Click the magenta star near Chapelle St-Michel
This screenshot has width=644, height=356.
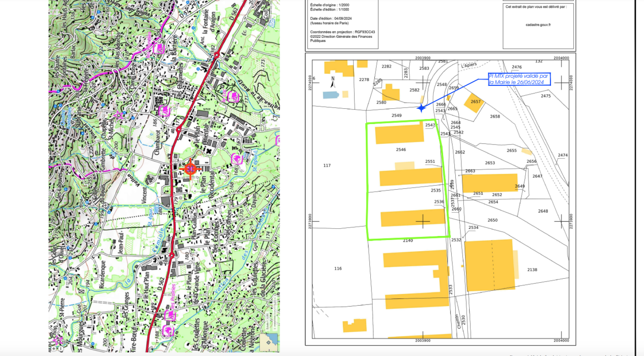coord(118,116)
